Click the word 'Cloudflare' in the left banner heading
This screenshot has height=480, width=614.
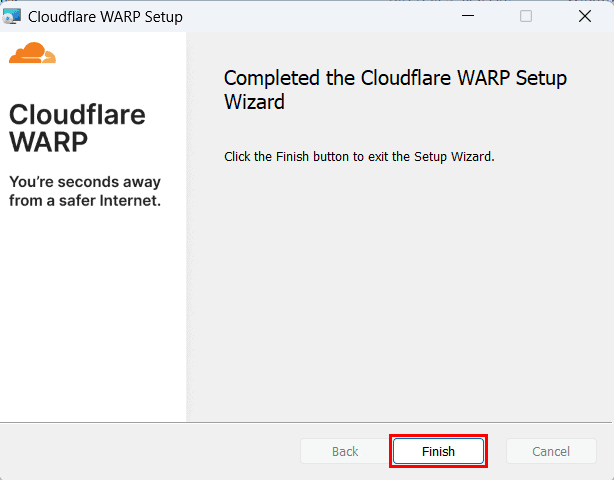pyautogui.click(x=77, y=114)
